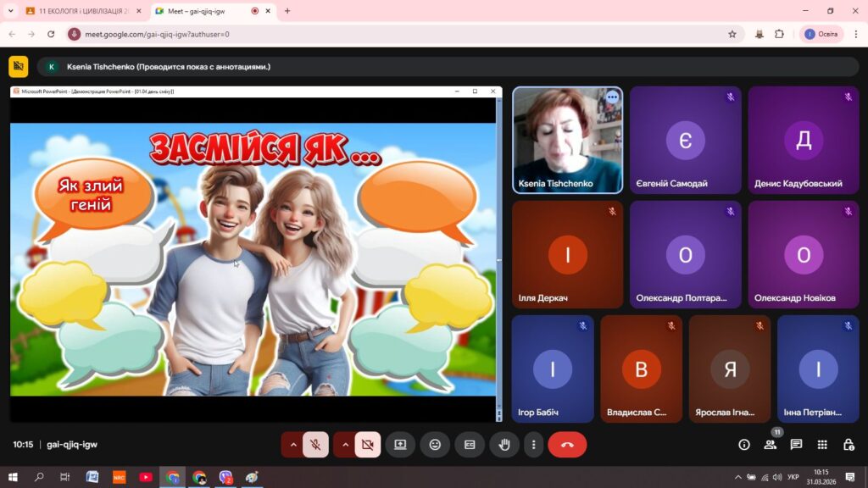Open the activities grid icon
This screenshot has width=868, height=488.
(x=822, y=444)
